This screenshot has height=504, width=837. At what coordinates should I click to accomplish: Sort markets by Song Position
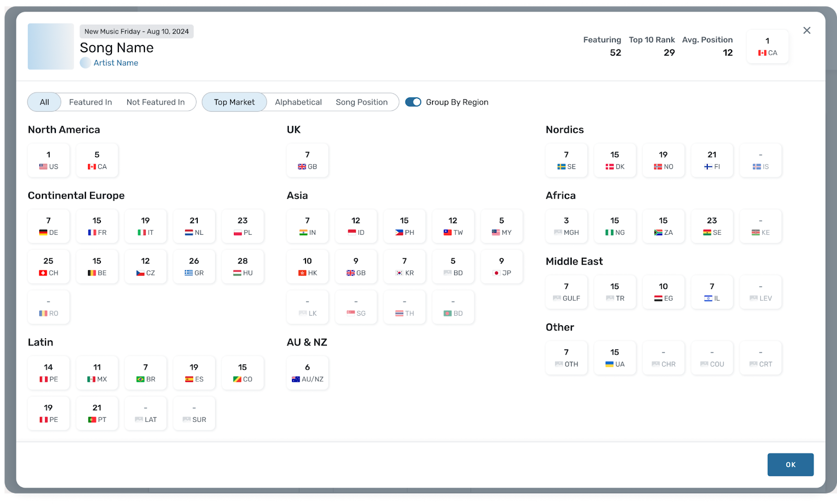click(x=361, y=102)
